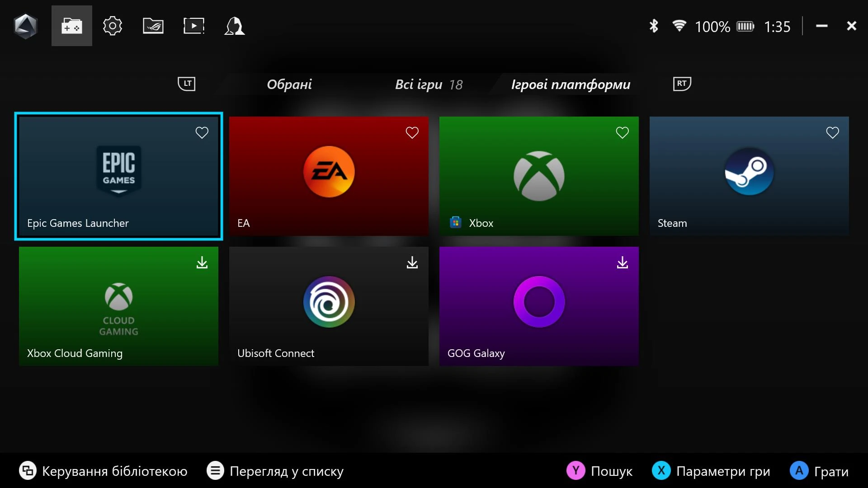Download GOG Galaxy via arrow icon
The height and width of the screenshot is (488, 868).
[x=623, y=263]
